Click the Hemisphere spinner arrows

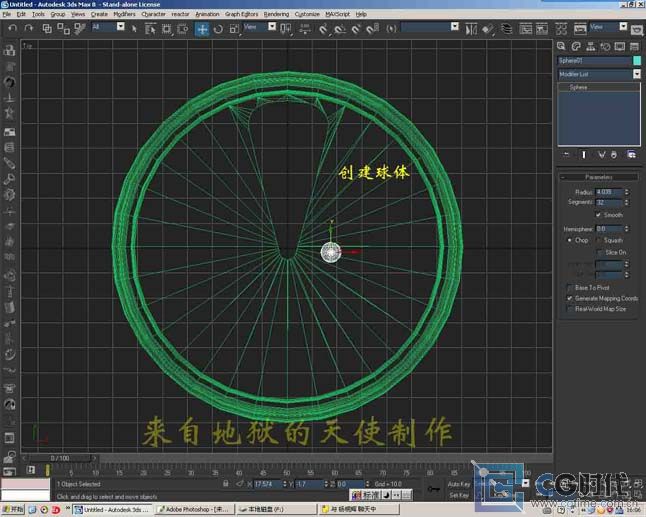[627, 229]
